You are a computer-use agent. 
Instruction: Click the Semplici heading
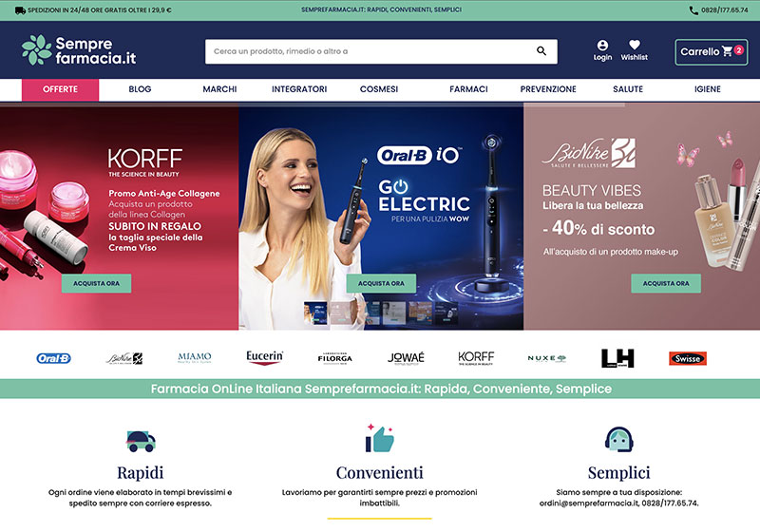tap(619, 472)
